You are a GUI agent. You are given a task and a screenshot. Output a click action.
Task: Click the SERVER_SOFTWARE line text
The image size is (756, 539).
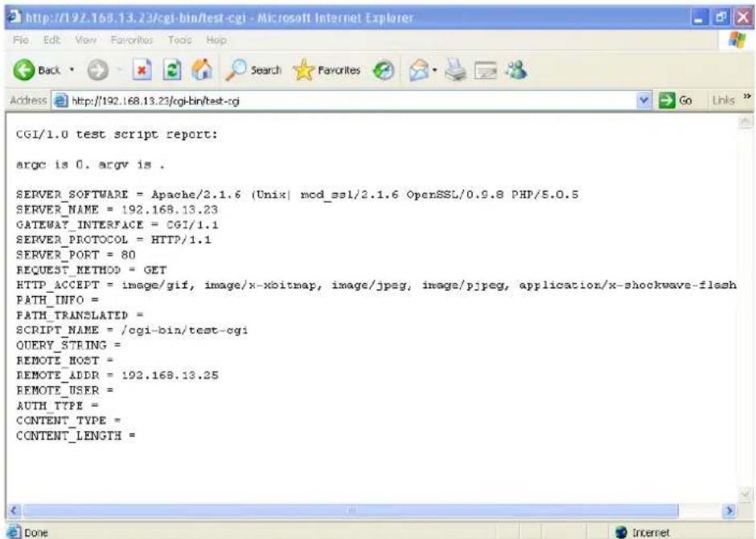pyautogui.click(x=297, y=195)
